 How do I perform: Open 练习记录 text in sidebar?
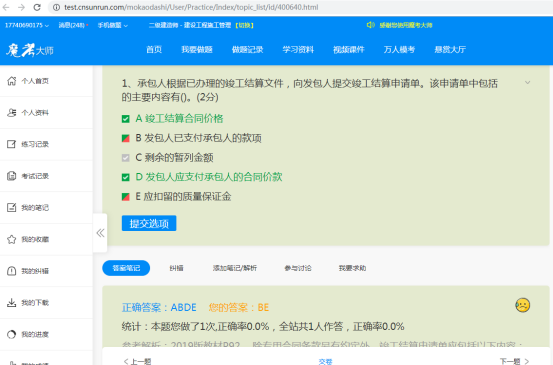point(35,144)
